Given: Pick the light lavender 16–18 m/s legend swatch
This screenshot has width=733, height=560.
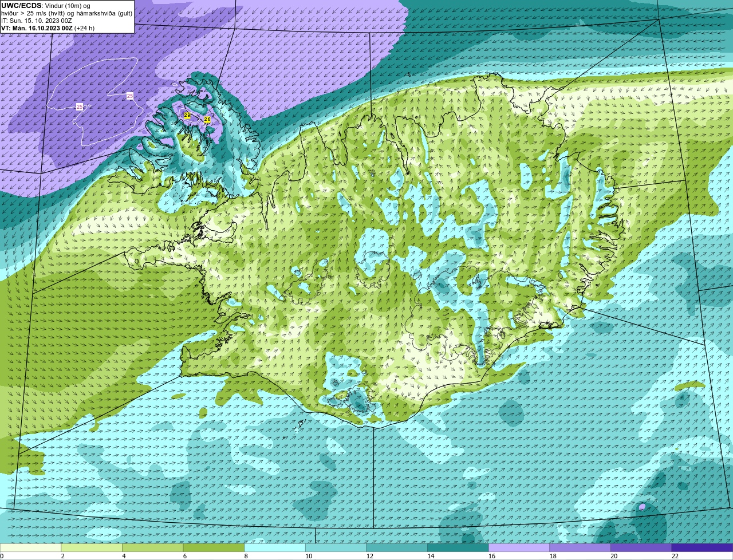Looking at the screenshot, I should coord(519,547).
